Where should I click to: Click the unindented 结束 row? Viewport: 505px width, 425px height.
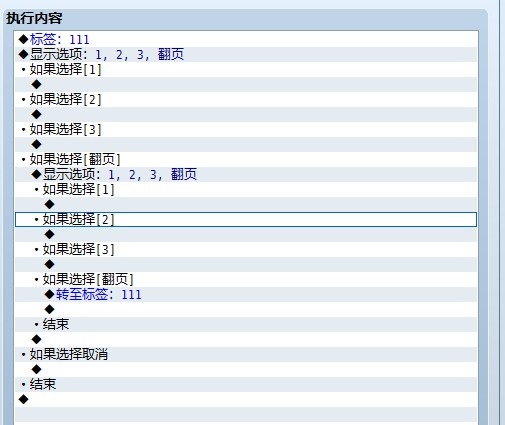(246, 384)
